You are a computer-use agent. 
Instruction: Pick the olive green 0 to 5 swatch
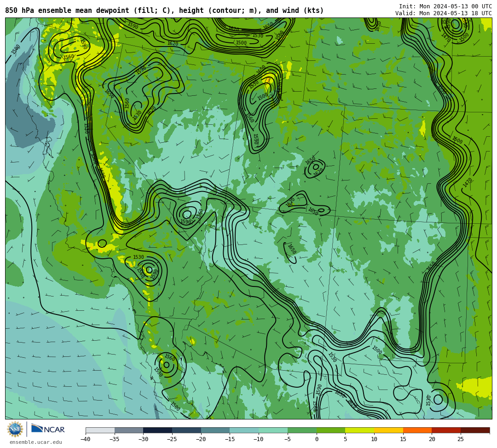[x=331, y=430]
